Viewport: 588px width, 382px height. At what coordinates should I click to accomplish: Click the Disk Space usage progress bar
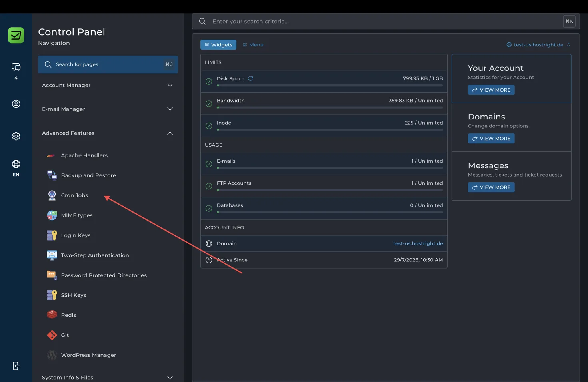point(330,86)
